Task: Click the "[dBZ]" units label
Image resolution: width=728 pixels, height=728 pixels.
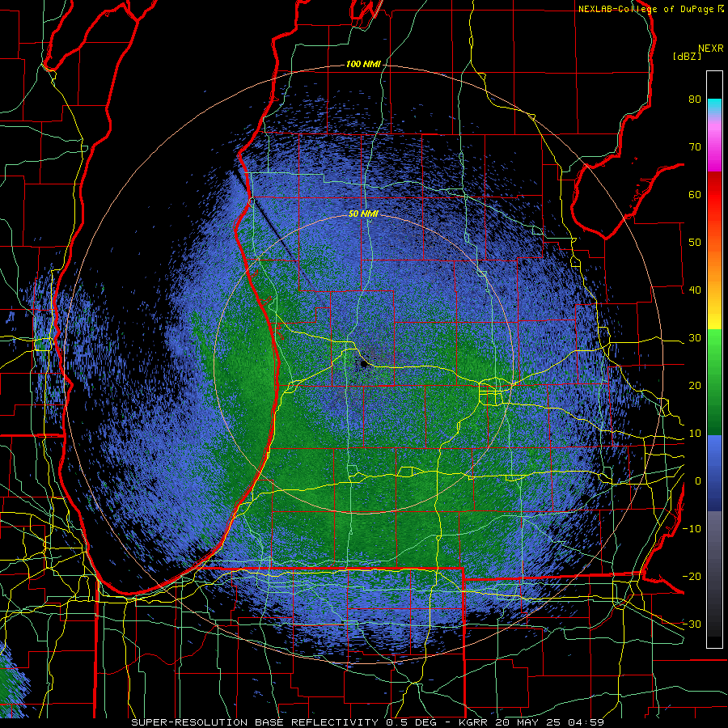Action: 687,56
